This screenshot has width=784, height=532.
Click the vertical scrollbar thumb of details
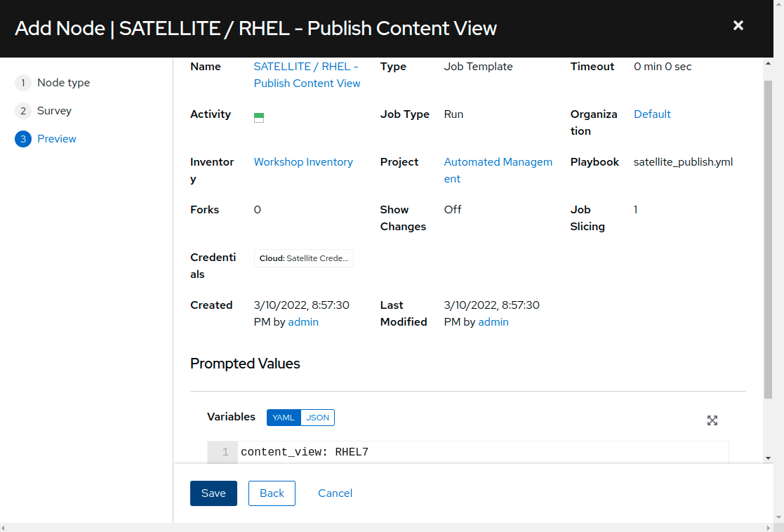[768, 239]
